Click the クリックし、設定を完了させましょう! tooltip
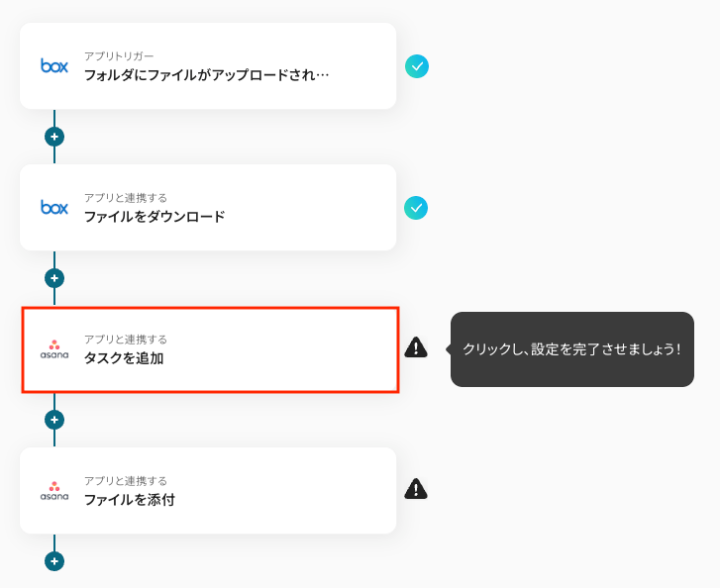720x588 pixels. (x=571, y=349)
